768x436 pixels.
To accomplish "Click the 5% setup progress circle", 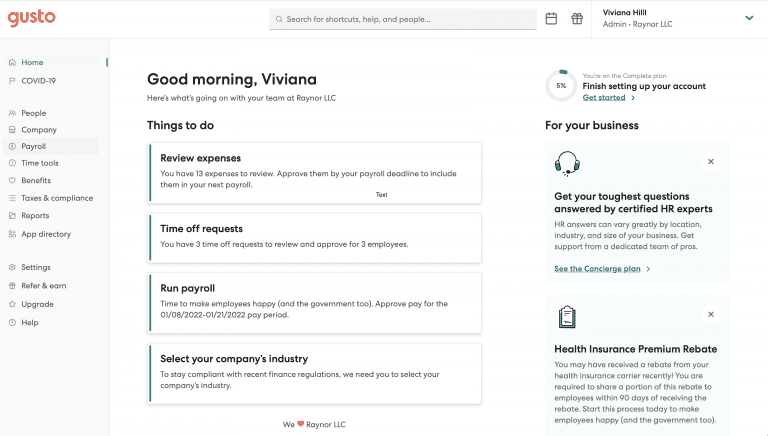I will point(560,86).
